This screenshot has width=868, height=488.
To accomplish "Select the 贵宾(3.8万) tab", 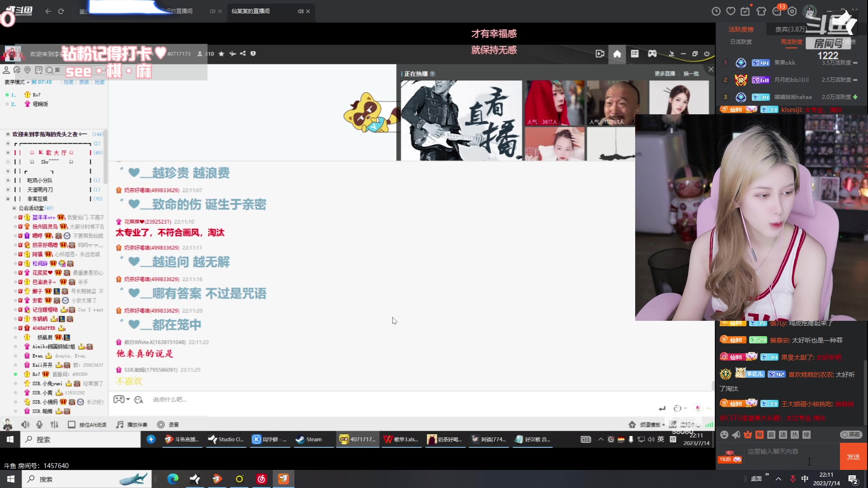I will pyautogui.click(x=791, y=29).
